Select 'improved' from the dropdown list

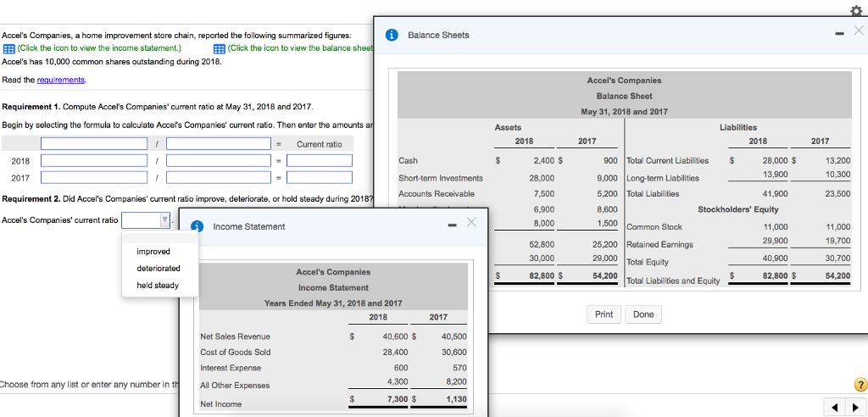(153, 252)
